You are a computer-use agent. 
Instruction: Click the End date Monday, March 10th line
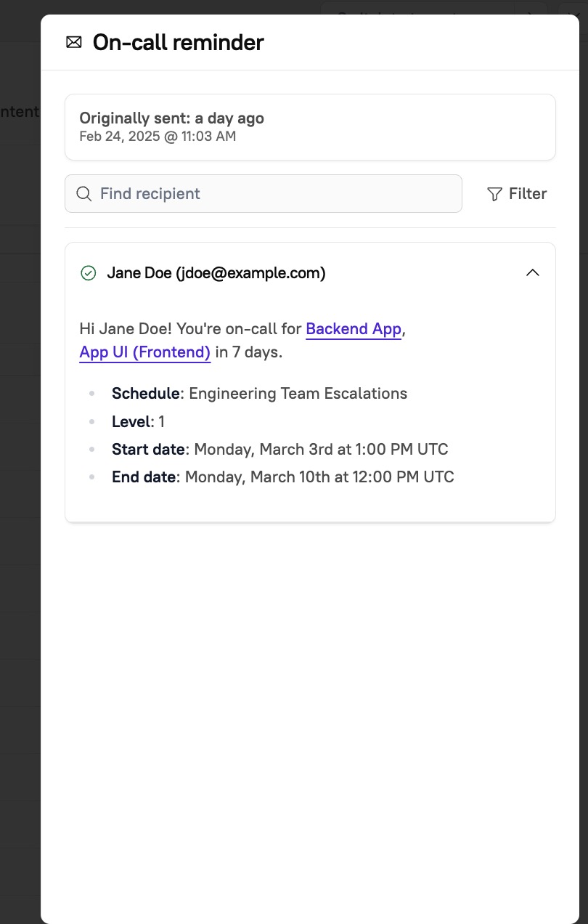coord(282,477)
